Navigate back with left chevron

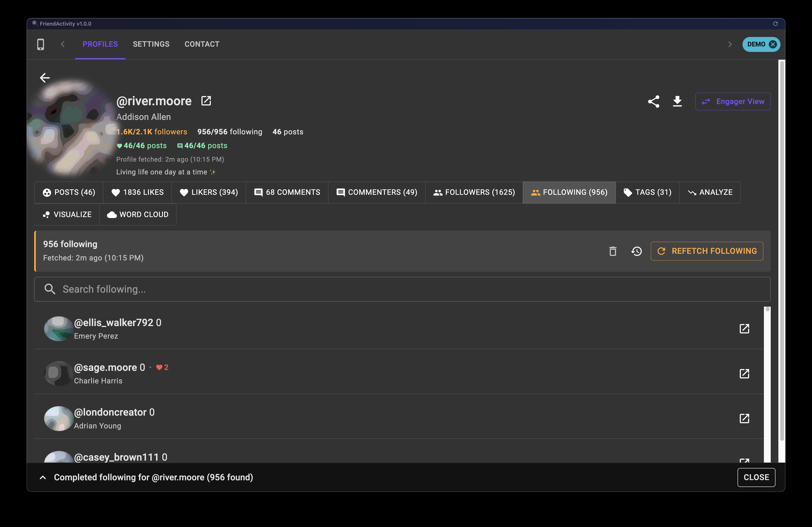point(62,44)
